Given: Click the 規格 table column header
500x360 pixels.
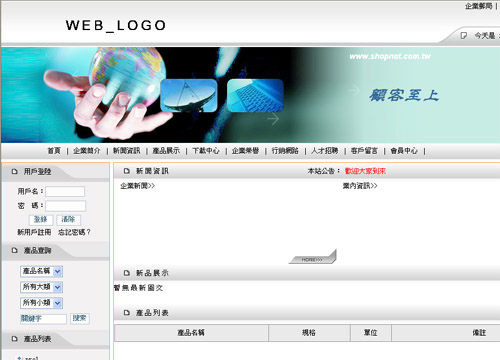Looking at the screenshot, I should click(x=309, y=333).
